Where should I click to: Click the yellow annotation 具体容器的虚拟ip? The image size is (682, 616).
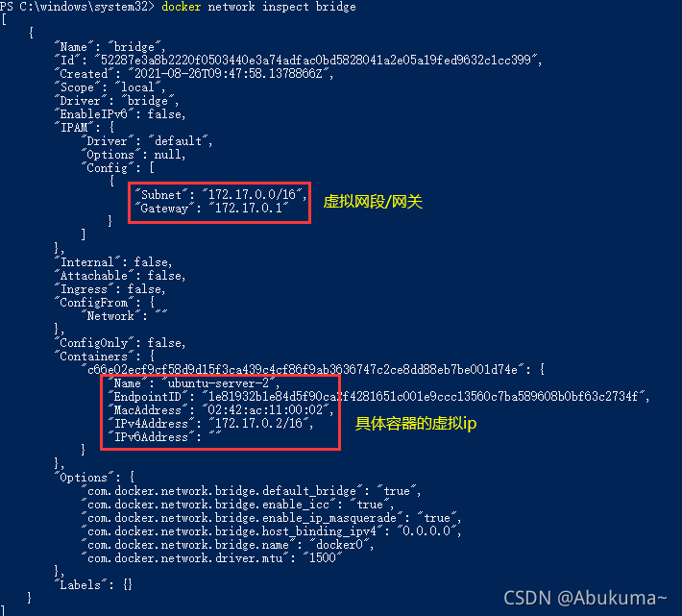click(x=416, y=423)
